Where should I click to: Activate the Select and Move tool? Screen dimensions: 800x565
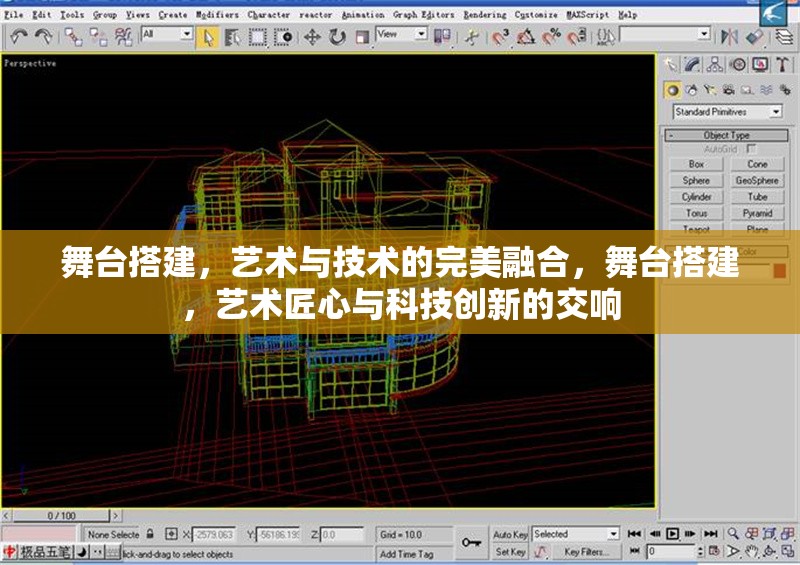pos(312,36)
